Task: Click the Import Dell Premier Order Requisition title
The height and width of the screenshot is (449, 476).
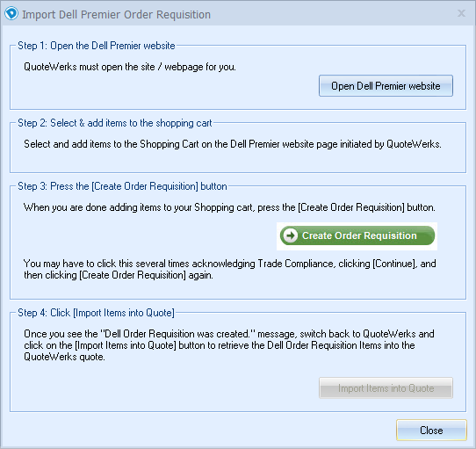Action: 116,15
